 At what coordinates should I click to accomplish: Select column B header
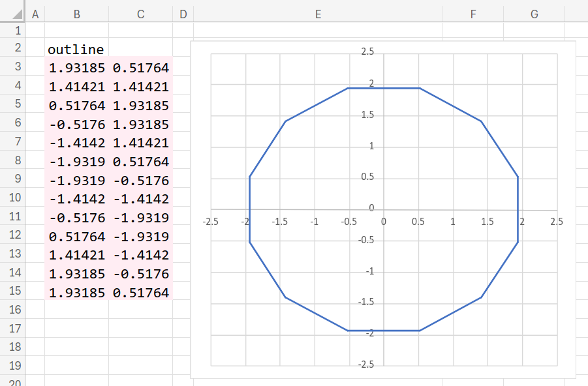point(77,14)
